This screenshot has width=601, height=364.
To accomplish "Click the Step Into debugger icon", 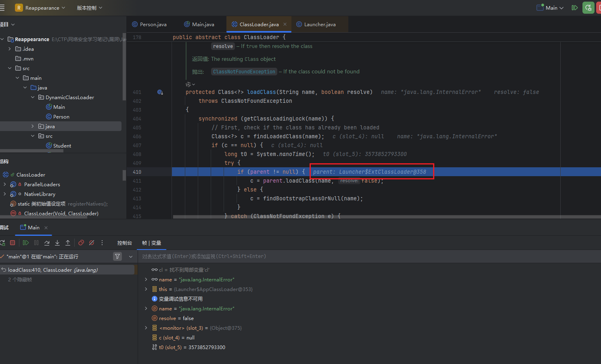I will [x=57, y=243].
